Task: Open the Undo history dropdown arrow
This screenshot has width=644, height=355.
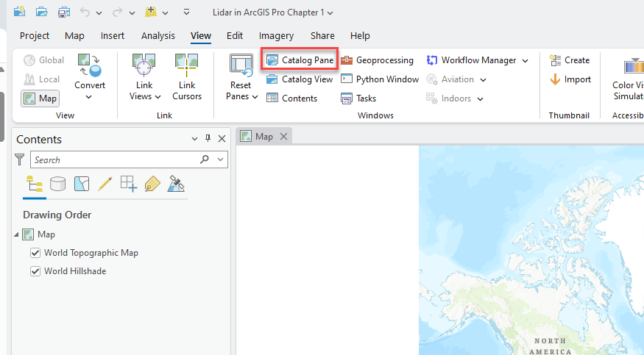Action: coord(99,13)
